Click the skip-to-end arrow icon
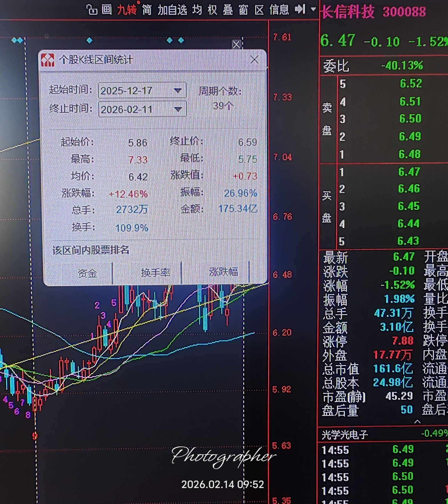The image size is (448, 504). [x=300, y=9]
